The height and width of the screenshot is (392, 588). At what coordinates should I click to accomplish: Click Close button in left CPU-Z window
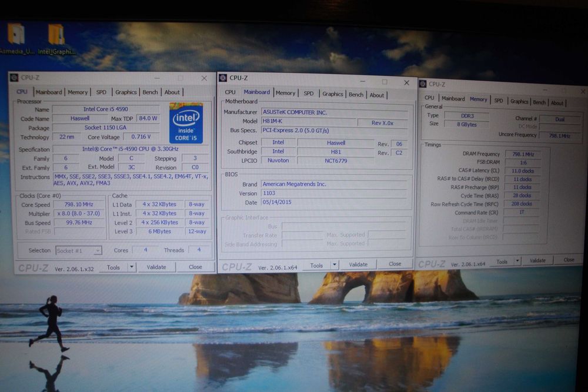(195, 267)
